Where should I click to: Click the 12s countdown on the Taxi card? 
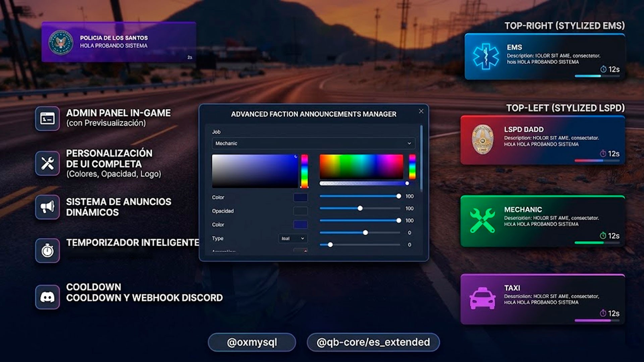614,313
